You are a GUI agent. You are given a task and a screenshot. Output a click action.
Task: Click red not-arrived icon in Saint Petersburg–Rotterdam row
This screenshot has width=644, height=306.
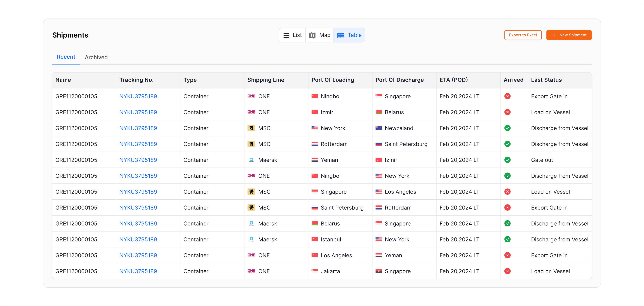pyautogui.click(x=507, y=207)
